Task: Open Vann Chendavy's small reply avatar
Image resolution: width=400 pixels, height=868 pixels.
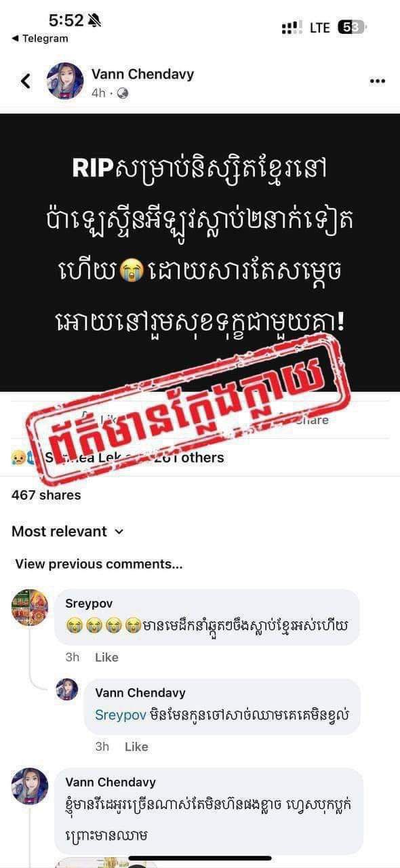Action: pos(67,690)
